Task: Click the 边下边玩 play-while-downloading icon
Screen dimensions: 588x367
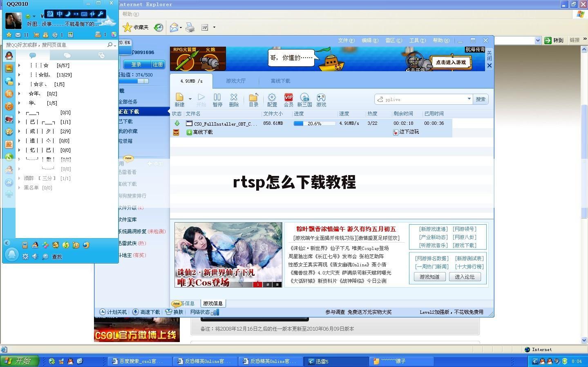Action: pyautogui.click(x=396, y=132)
